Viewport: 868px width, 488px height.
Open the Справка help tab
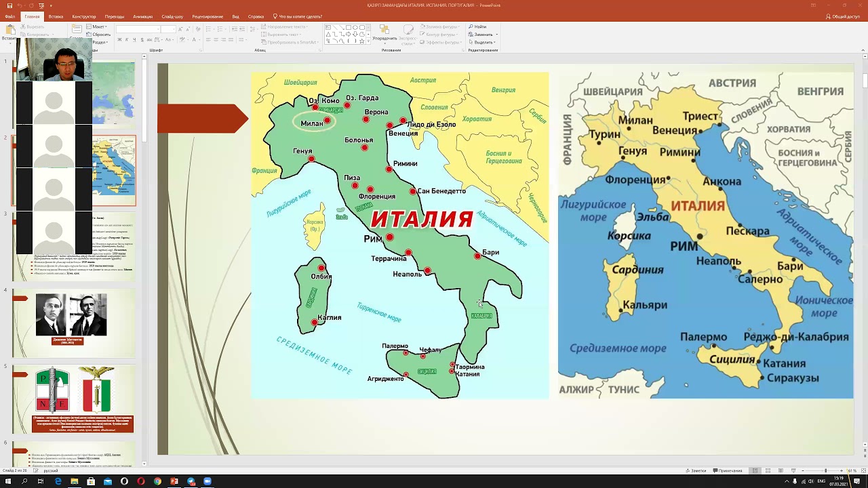click(x=256, y=16)
